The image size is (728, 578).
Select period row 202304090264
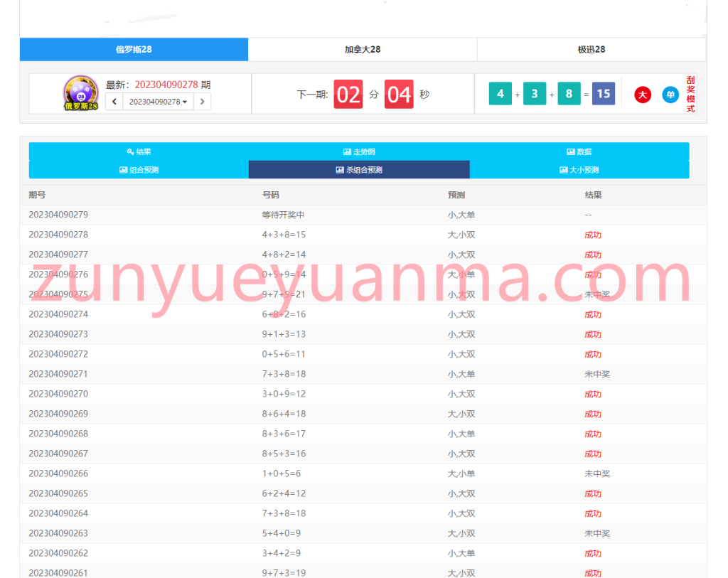click(x=363, y=513)
